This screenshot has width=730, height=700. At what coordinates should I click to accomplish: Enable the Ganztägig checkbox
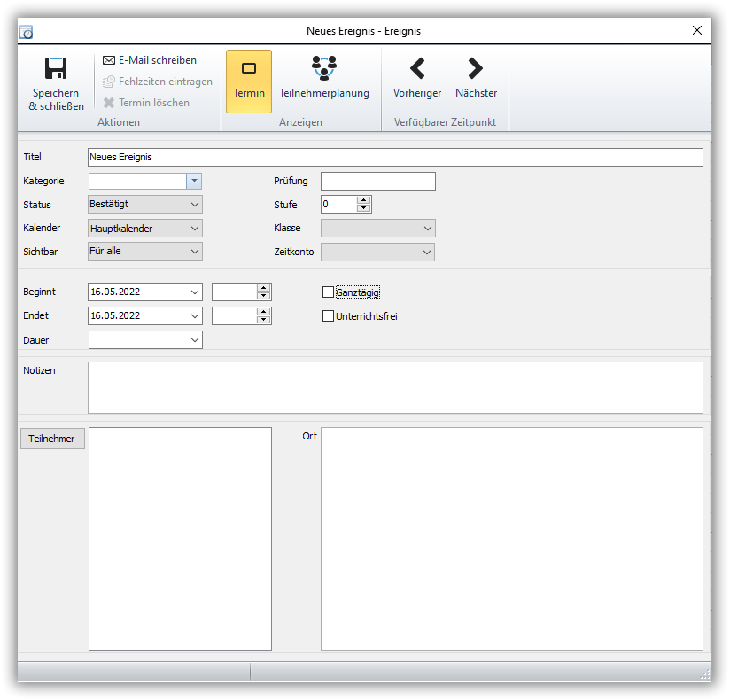[329, 292]
